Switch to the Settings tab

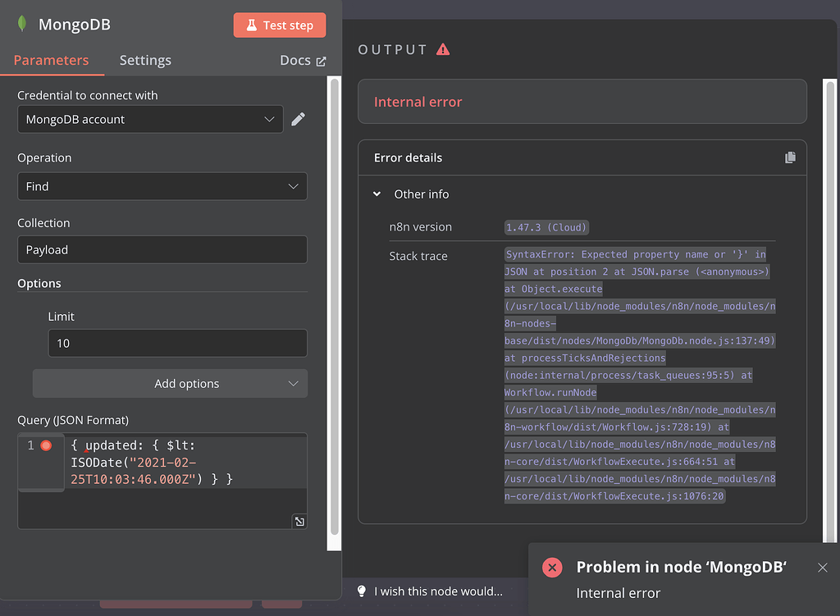[x=145, y=60]
